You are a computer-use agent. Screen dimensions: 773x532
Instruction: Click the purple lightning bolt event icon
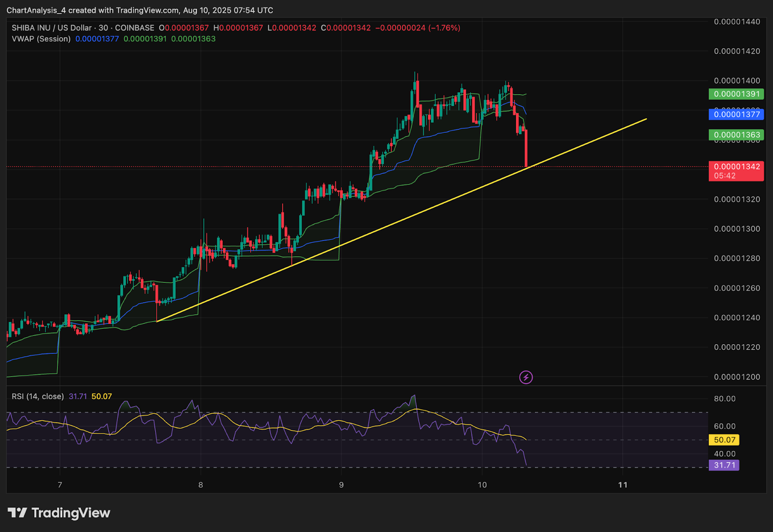[x=526, y=377]
